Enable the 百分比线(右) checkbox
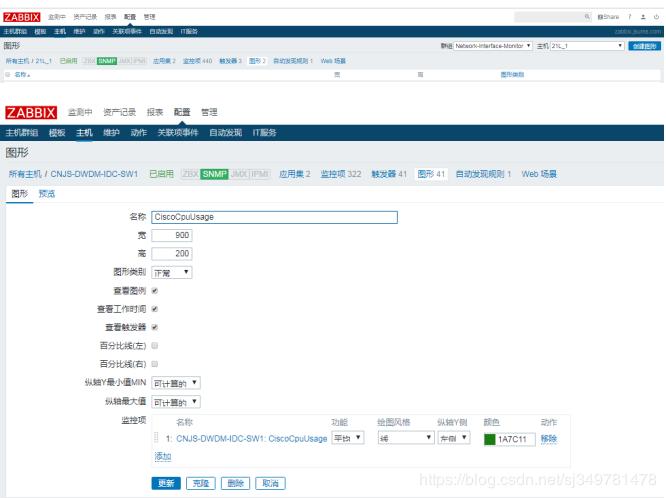666x498 pixels. coord(155,364)
